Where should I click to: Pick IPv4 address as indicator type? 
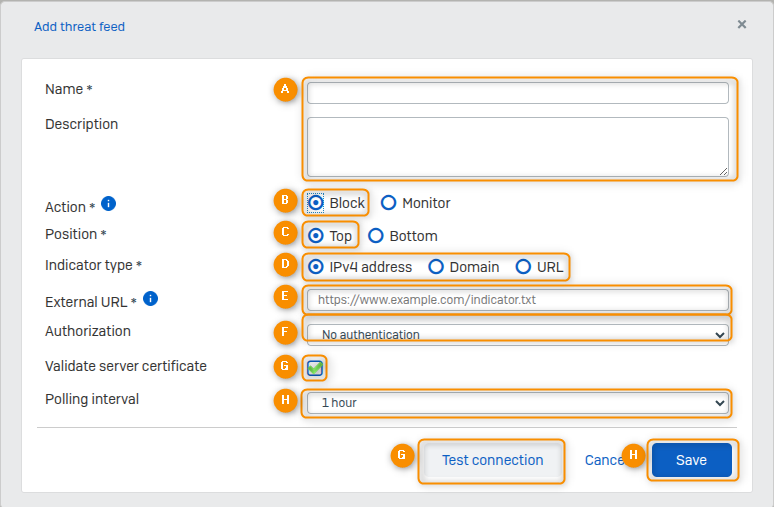click(316, 267)
